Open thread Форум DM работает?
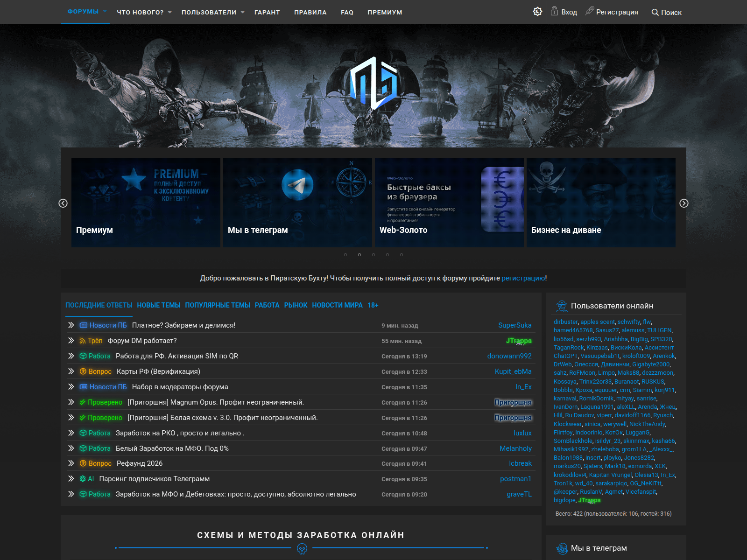This screenshot has width=747, height=560. tap(142, 341)
